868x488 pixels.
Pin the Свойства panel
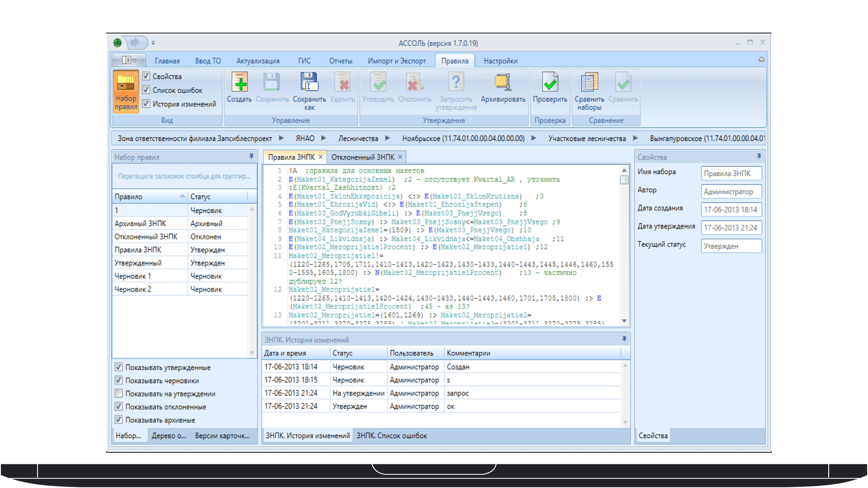759,156
